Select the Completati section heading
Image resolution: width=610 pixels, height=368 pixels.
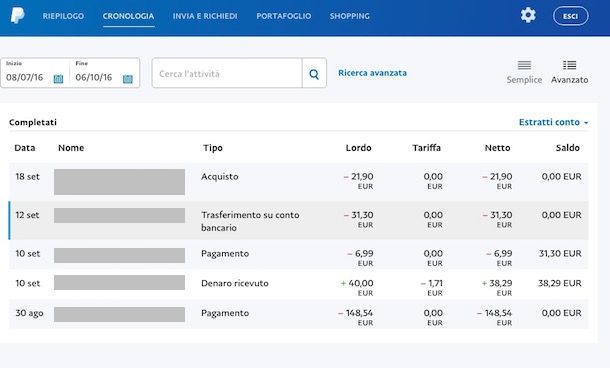[33, 123]
